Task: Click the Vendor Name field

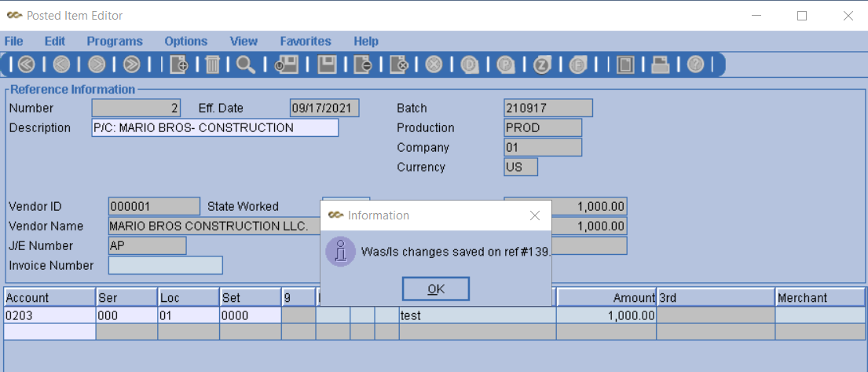Action: tap(214, 226)
